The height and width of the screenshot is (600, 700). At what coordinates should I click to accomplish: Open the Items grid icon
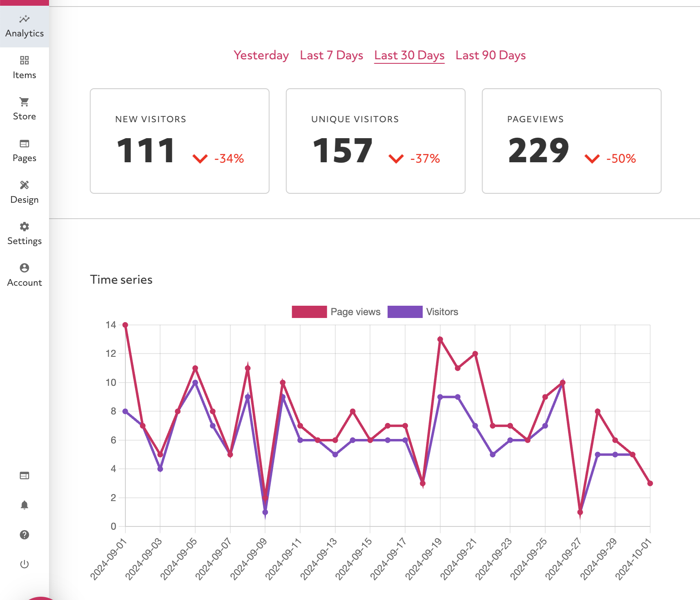click(x=25, y=60)
